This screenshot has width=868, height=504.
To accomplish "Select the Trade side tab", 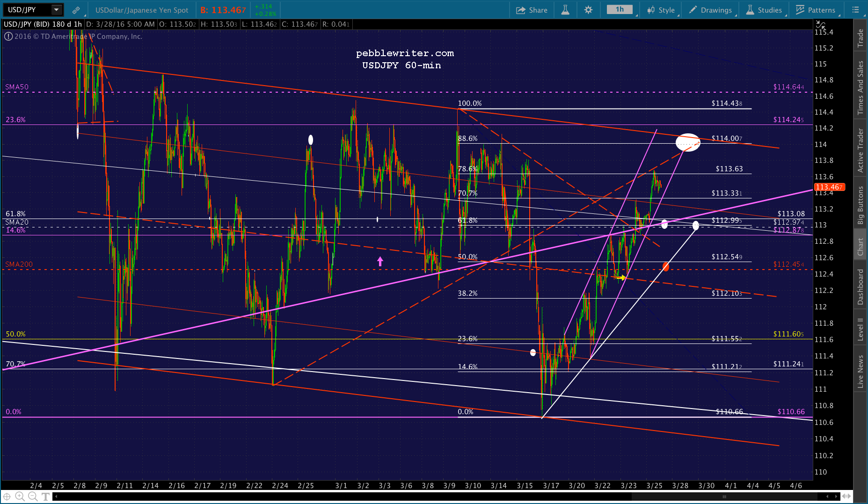I will (x=860, y=38).
